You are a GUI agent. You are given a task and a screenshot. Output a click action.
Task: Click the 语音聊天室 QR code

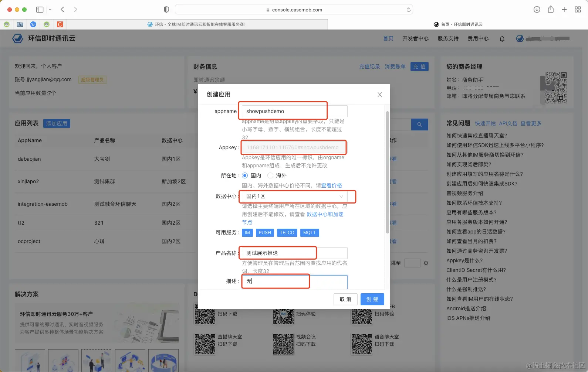362,344
